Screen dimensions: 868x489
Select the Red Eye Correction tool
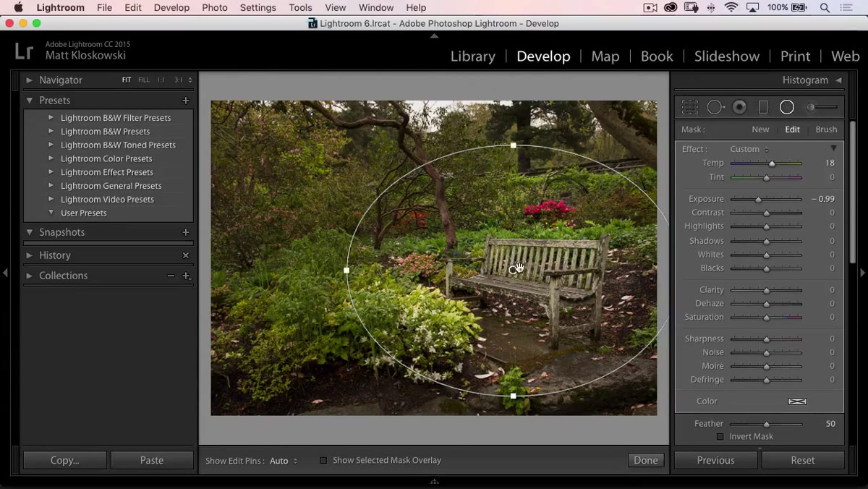tap(739, 107)
